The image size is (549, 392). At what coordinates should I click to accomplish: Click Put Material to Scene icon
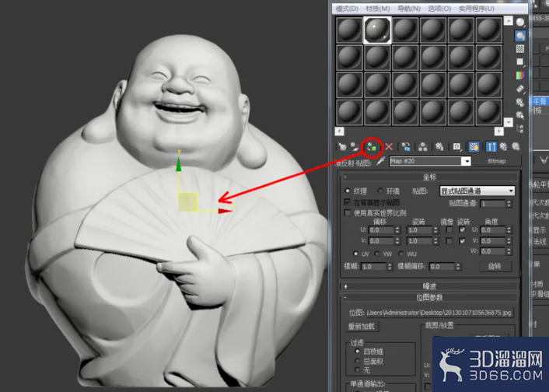355,146
